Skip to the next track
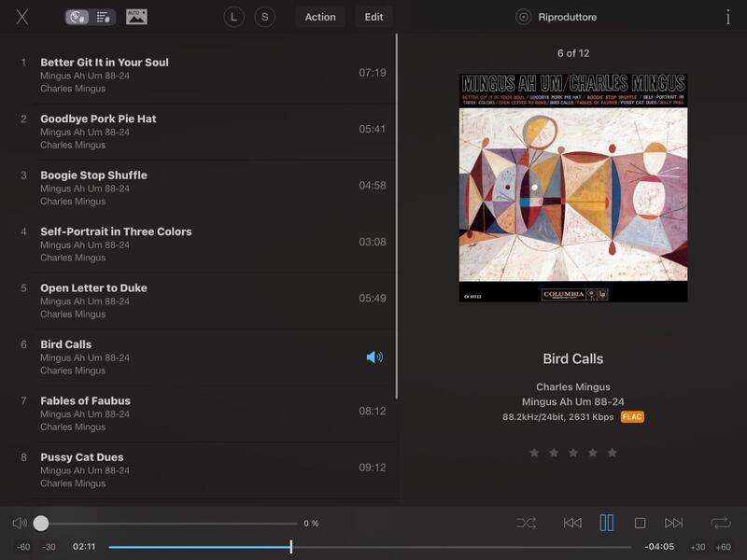The height and width of the screenshot is (560, 747). click(674, 524)
